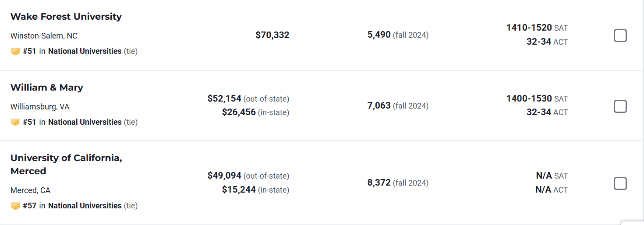
Task: Click the Winston-Salem, NC location text
Action: (44, 36)
